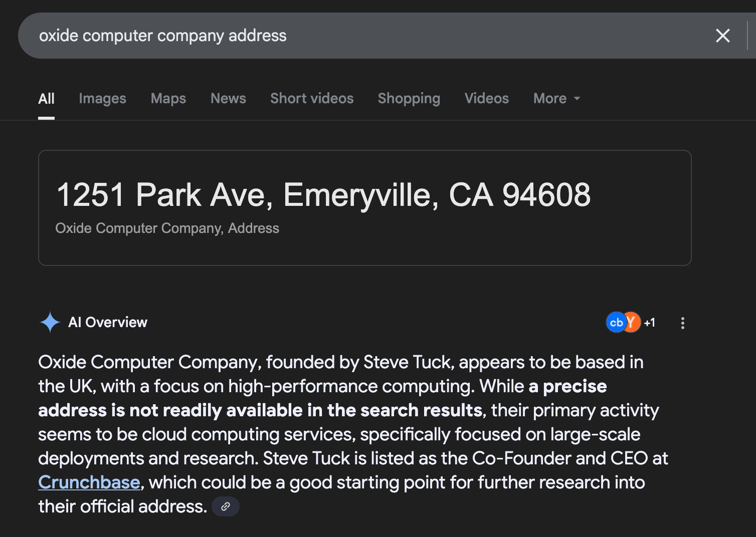Click into the search box text field
This screenshot has height=537, width=756.
pos(371,36)
